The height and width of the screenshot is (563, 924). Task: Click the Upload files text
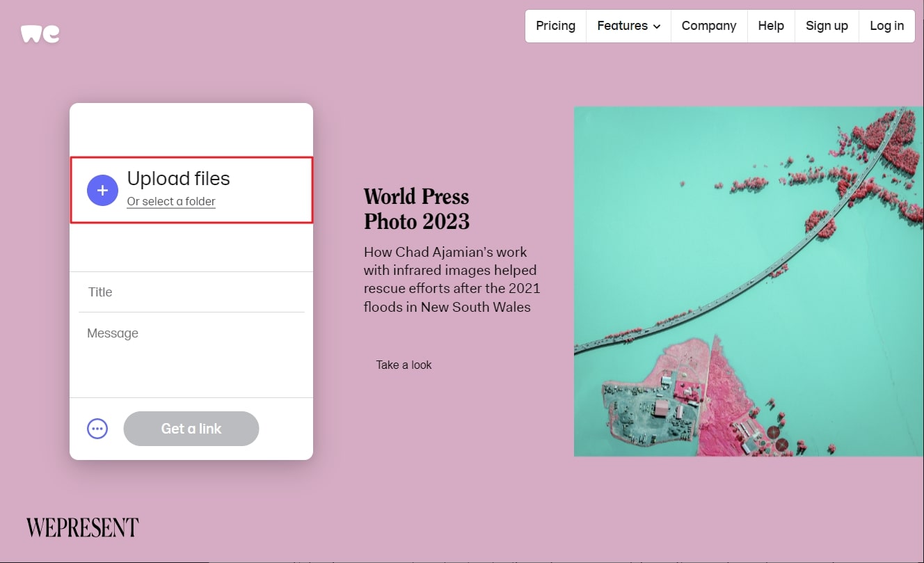pyautogui.click(x=178, y=179)
